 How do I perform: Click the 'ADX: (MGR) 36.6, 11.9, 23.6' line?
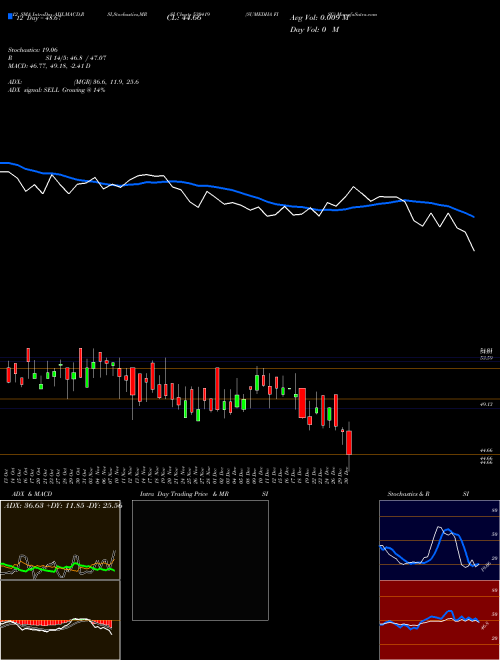pyautogui.click(x=73, y=82)
